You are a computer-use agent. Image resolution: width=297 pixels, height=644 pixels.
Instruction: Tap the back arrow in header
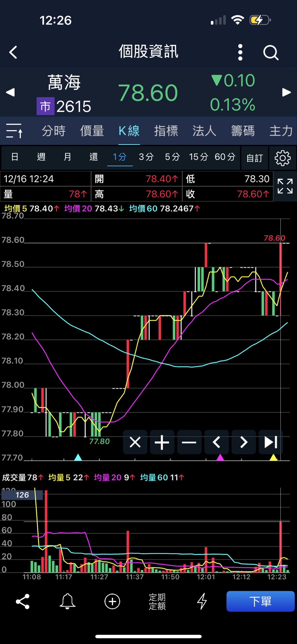(x=13, y=52)
